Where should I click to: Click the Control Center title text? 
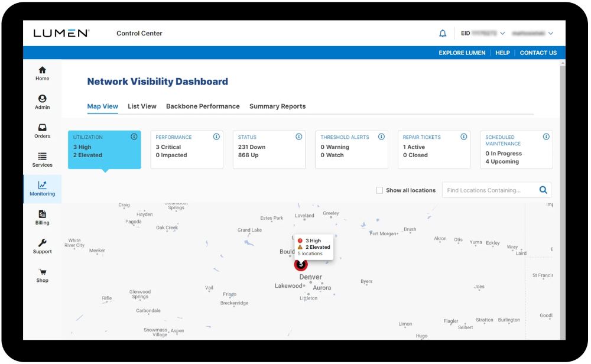139,33
